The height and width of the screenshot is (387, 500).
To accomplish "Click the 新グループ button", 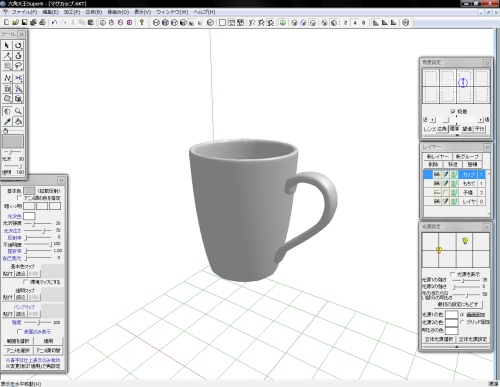I will 467,156.
